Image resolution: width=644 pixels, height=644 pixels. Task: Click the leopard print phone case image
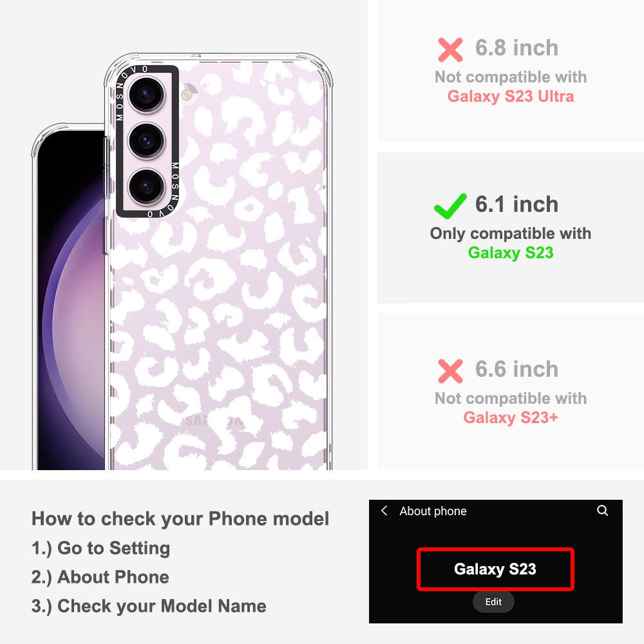pos(218,263)
